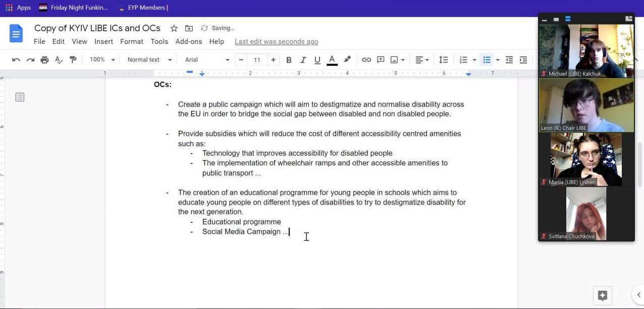Toggle bold formatting

point(289,60)
